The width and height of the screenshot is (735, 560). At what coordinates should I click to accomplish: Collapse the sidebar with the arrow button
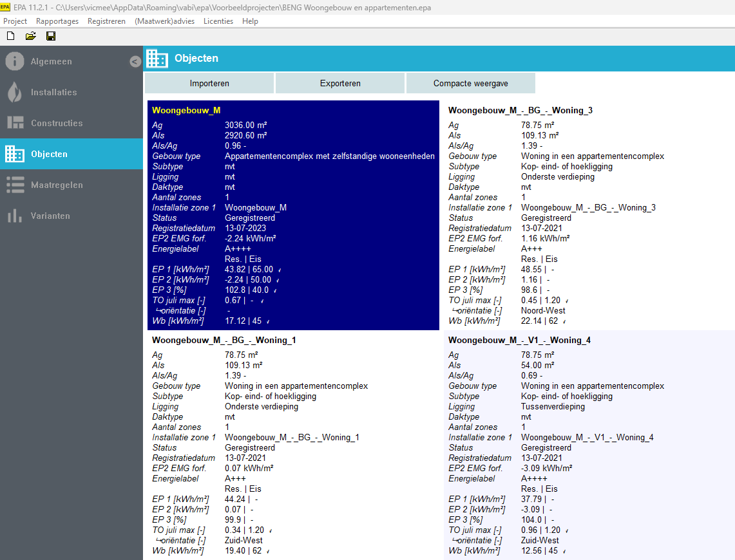pos(135,62)
